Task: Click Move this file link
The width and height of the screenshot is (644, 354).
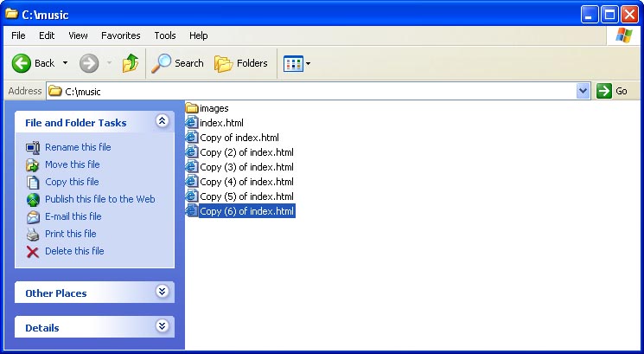Action: coord(73,164)
